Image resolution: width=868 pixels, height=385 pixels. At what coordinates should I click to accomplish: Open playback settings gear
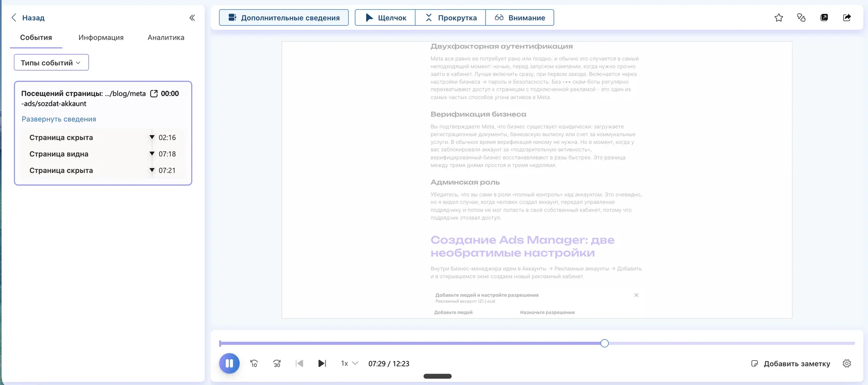point(847,363)
